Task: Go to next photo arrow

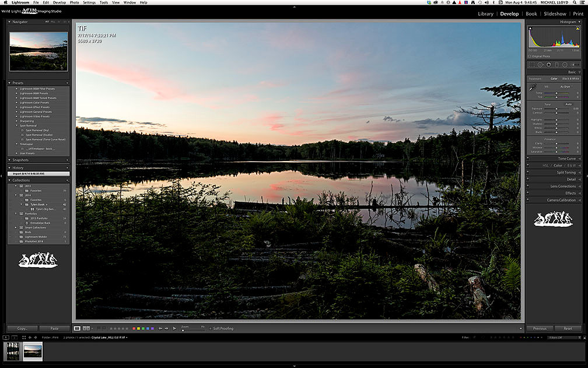Action: pos(166,328)
